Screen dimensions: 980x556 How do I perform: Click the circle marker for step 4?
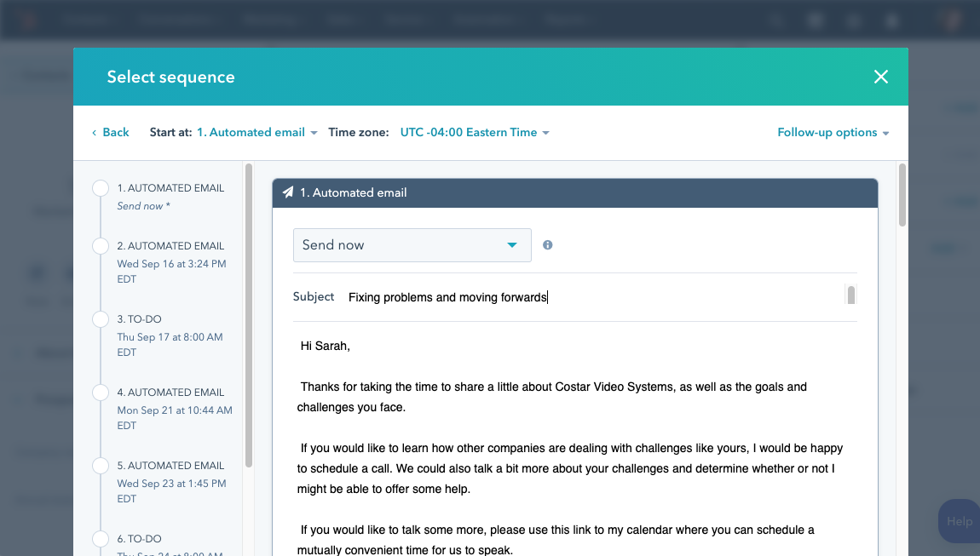(x=101, y=393)
